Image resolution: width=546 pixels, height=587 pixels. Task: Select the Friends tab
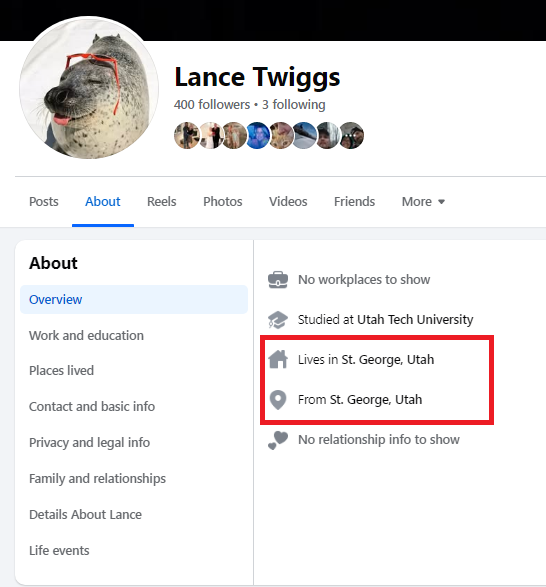pyautogui.click(x=355, y=202)
